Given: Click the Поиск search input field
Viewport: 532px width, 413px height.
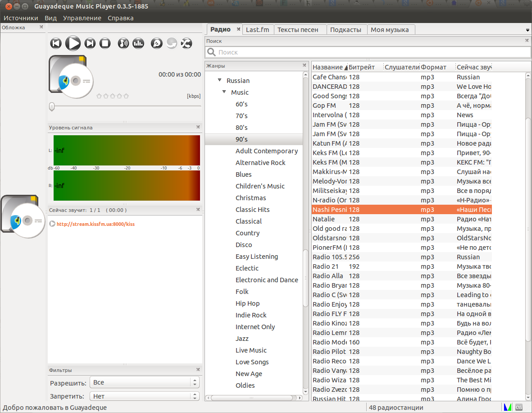Looking at the screenshot, I should pyautogui.click(x=368, y=52).
